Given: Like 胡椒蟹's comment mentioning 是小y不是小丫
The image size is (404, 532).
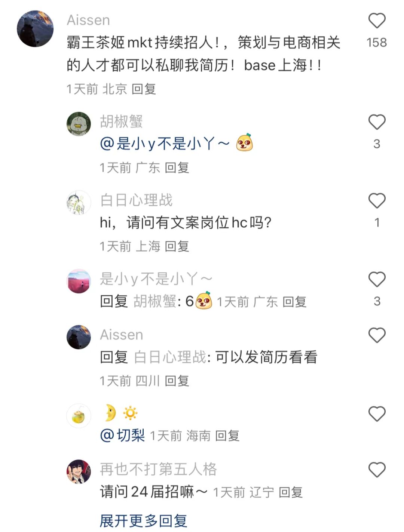Looking at the screenshot, I should pyautogui.click(x=377, y=122).
